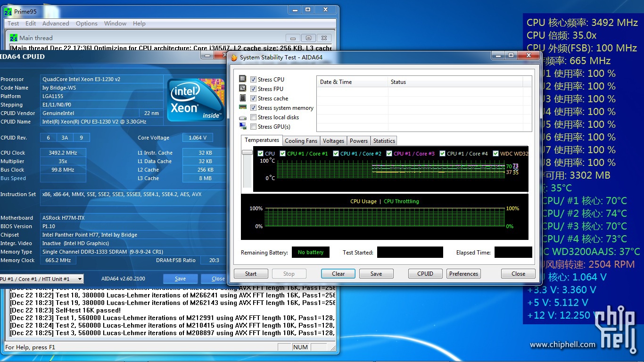Toggle the CPU temperature graph checkbox
This screenshot has height=362, width=644.
pyautogui.click(x=260, y=154)
